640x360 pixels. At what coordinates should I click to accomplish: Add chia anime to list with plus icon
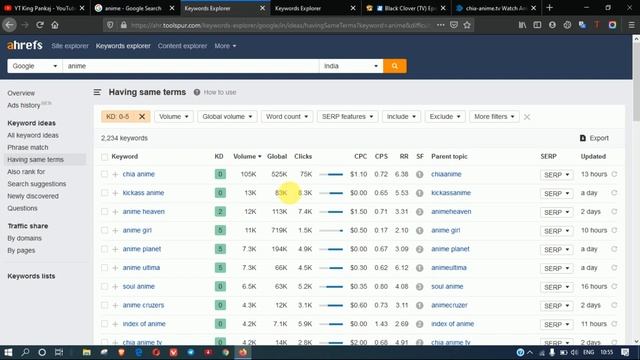point(115,174)
